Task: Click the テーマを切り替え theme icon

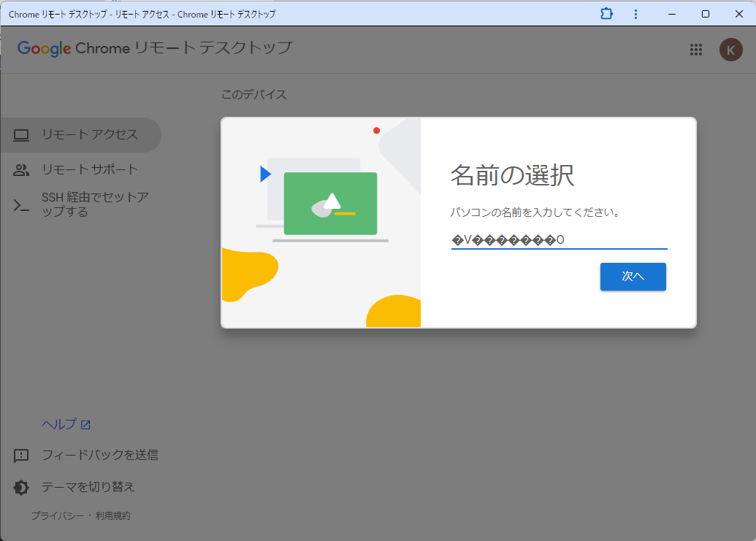Action: (20, 486)
